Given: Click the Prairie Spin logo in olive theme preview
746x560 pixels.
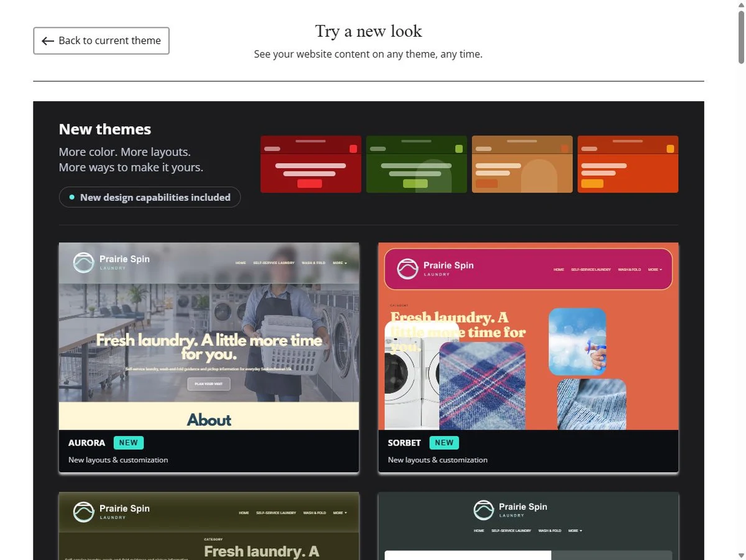Looking at the screenshot, I should pos(111,512).
